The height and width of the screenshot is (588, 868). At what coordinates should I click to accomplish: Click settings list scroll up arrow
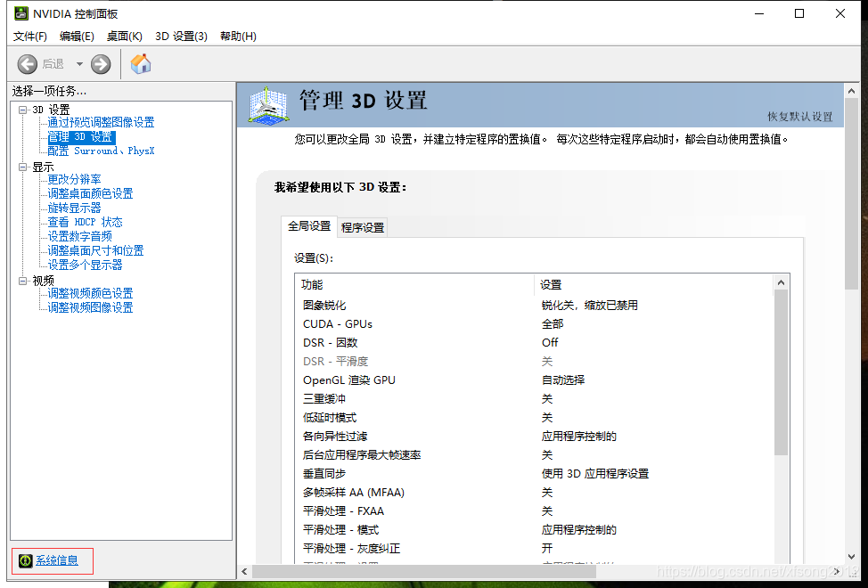[781, 282]
